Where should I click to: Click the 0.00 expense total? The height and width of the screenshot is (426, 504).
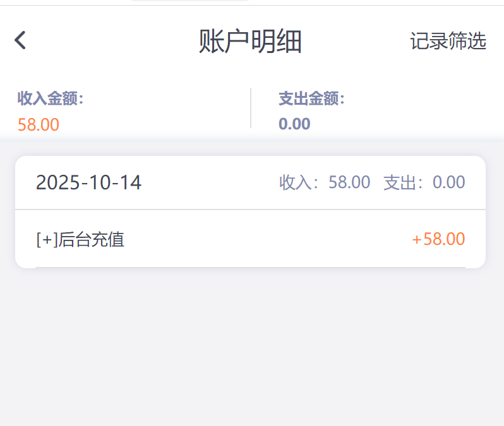(x=294, y=124)
